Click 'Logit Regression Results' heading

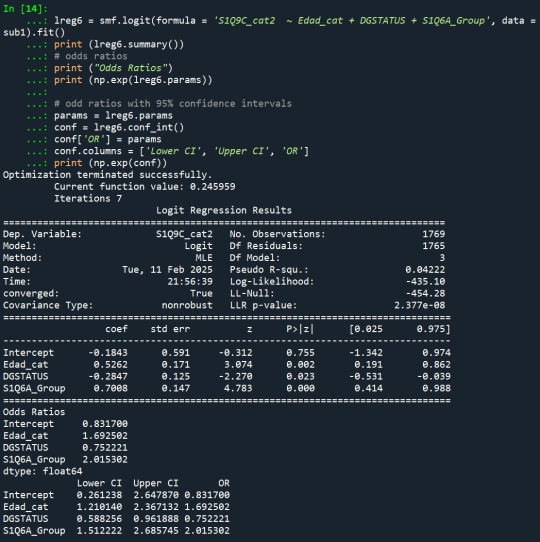click(224, 210)
